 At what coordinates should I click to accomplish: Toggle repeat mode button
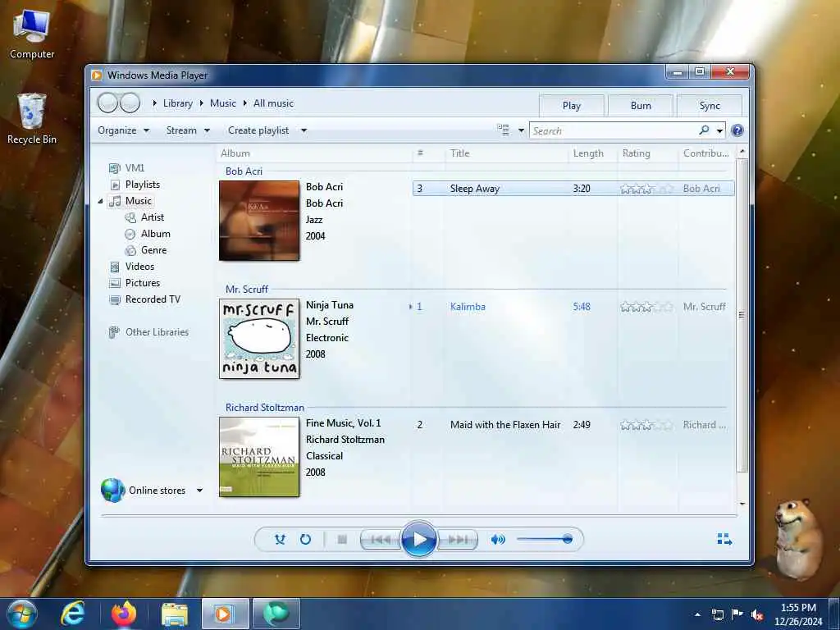305,540
